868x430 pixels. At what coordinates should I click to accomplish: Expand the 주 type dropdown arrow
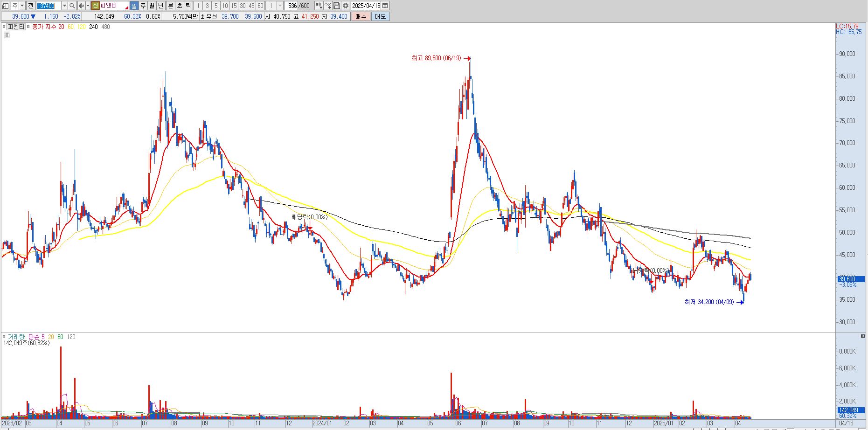(22, 6)
